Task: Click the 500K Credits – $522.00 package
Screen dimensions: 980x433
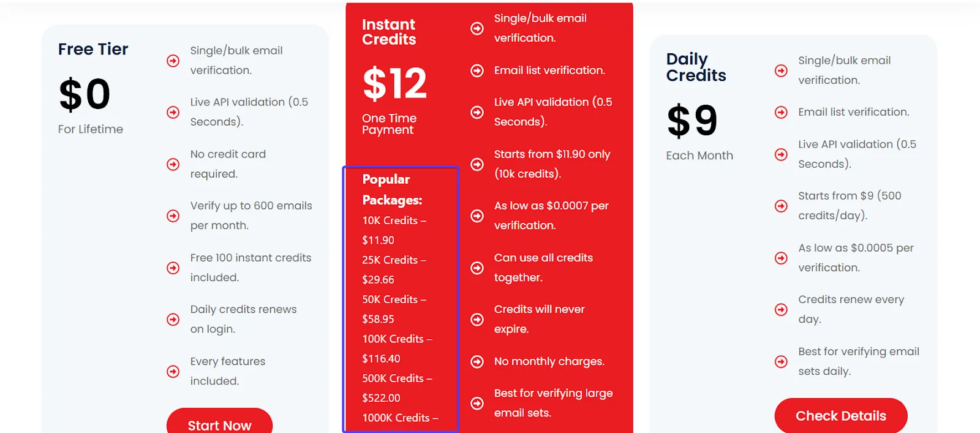Action: [397, 388]
